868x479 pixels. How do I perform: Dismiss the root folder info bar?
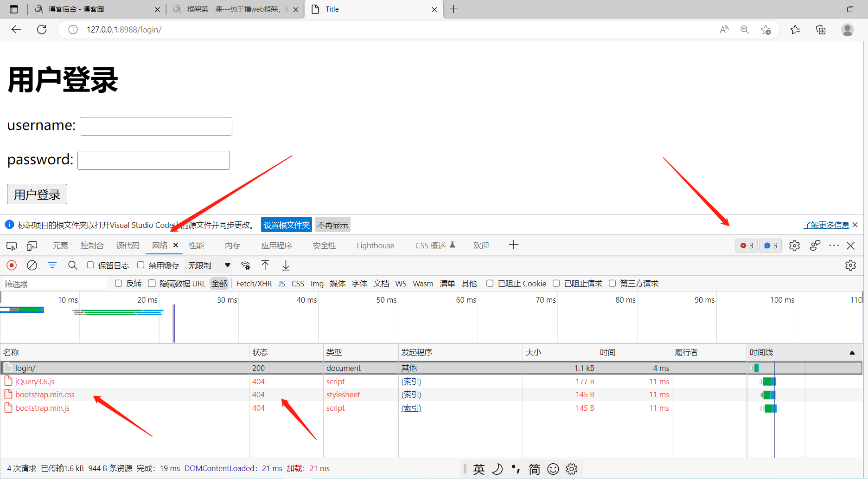(855, 225)
